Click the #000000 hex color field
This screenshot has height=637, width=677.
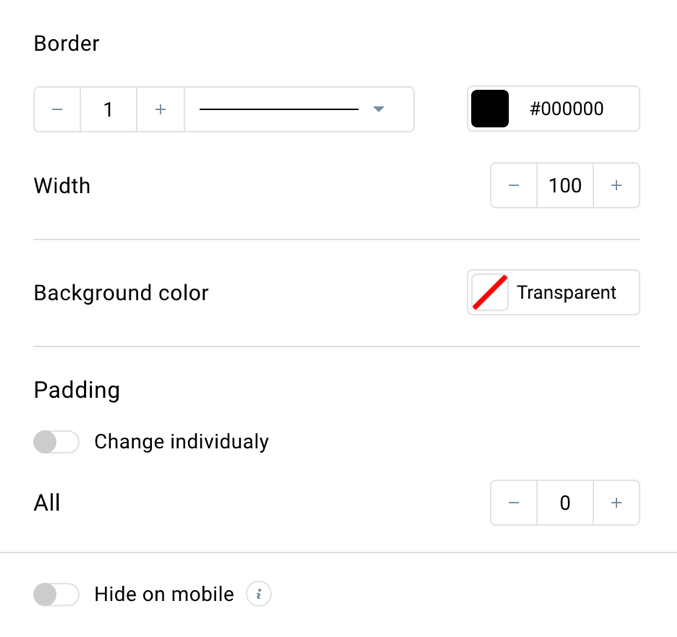(566, 109)
